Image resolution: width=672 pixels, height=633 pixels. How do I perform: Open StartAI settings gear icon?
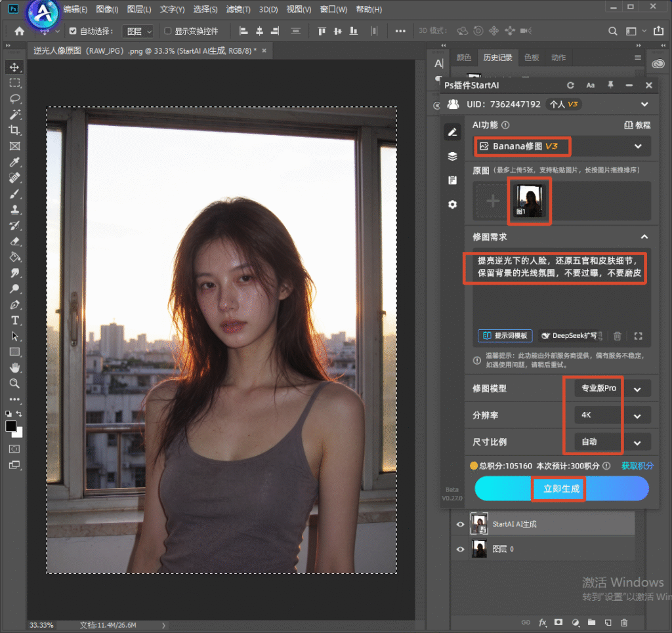coord(453,204)
